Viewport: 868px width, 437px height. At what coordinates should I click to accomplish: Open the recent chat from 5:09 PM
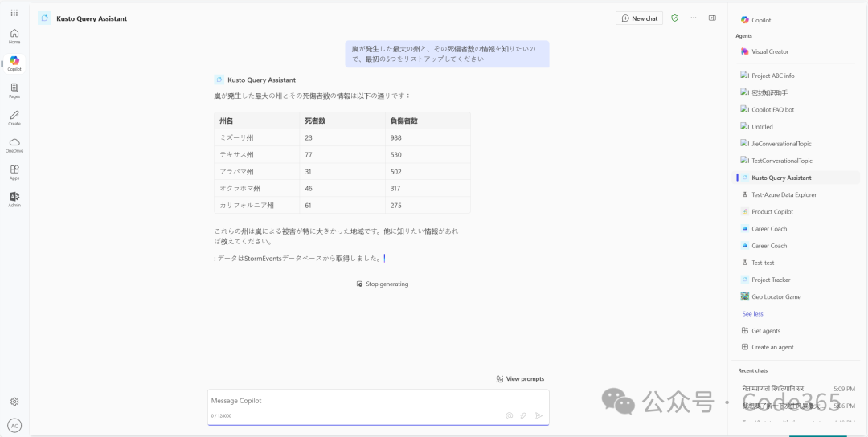(x=798, y=389)
